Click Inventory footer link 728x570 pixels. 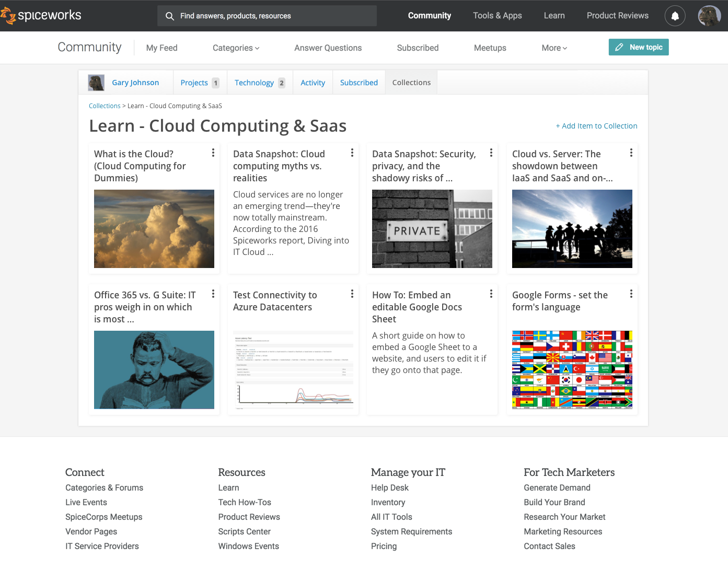388,502
